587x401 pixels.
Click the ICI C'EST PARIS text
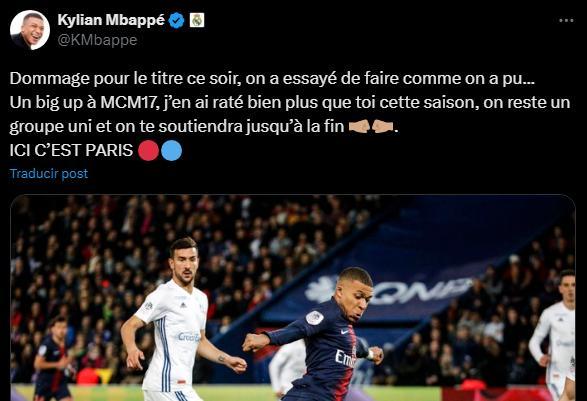tap(71, 151)
